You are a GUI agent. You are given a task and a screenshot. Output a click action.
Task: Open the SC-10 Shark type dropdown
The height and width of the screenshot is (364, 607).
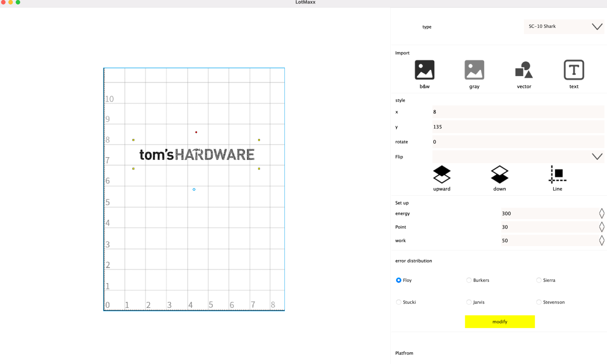tap(564, 27)
